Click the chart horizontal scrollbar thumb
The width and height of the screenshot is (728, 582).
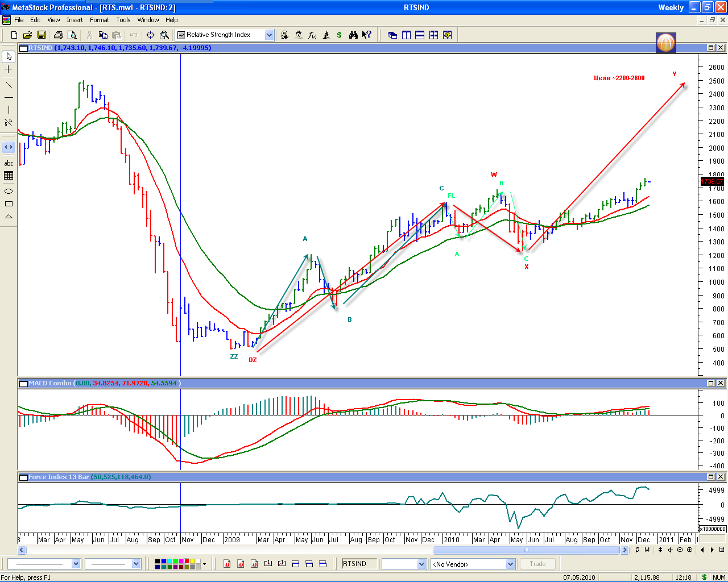[526, 550]
